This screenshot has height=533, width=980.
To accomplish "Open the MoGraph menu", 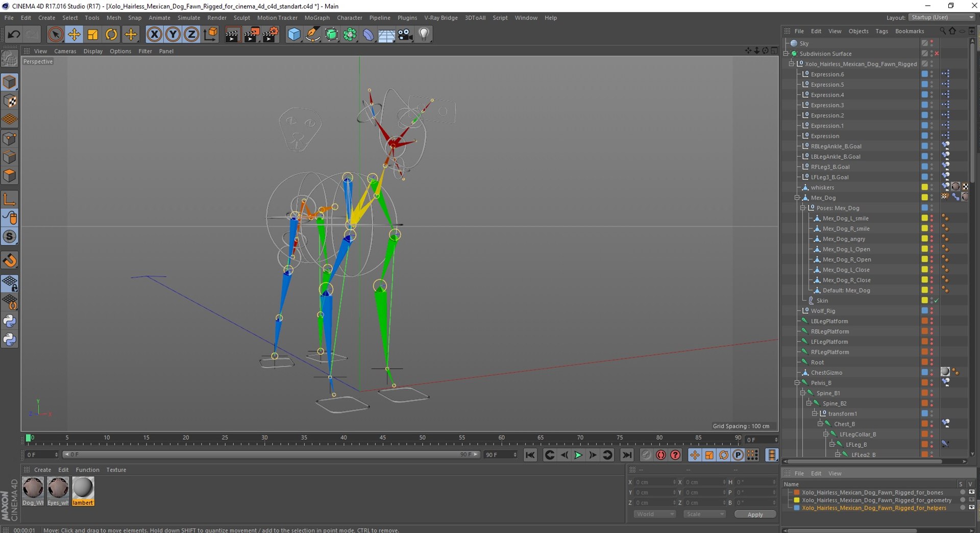I will [317, 17].
